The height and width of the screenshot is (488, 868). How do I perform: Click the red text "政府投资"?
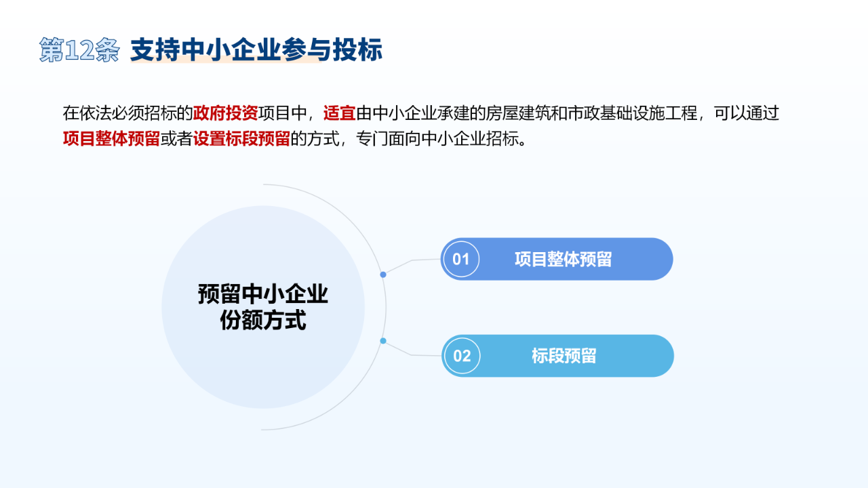[x=225, y=113]
